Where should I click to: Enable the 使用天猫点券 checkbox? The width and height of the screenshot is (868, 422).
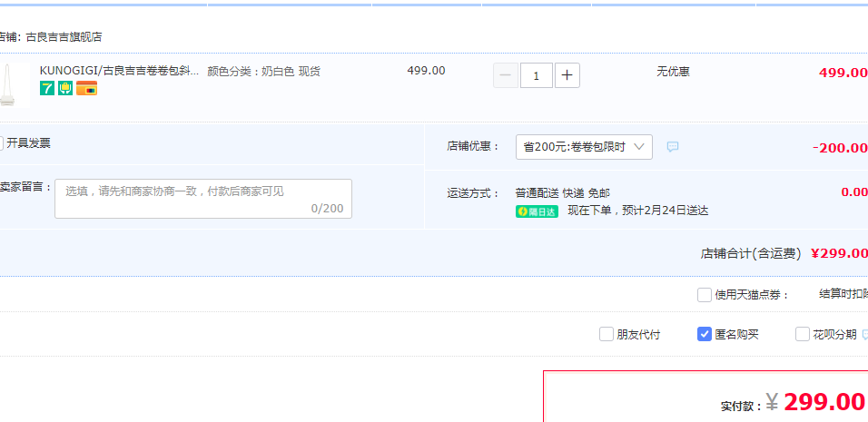pyautogui.click(x=705, y=295)
